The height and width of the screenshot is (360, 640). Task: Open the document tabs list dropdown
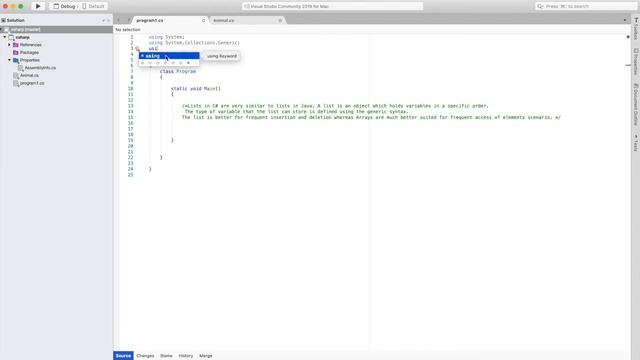[x=624, y=20]
